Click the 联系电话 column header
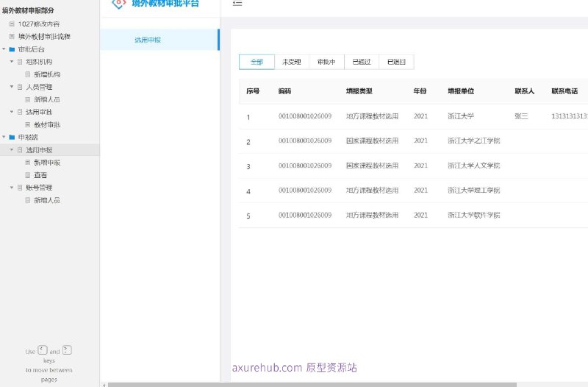This screenshot has height=387, width=588. click(x=564, y=91)
